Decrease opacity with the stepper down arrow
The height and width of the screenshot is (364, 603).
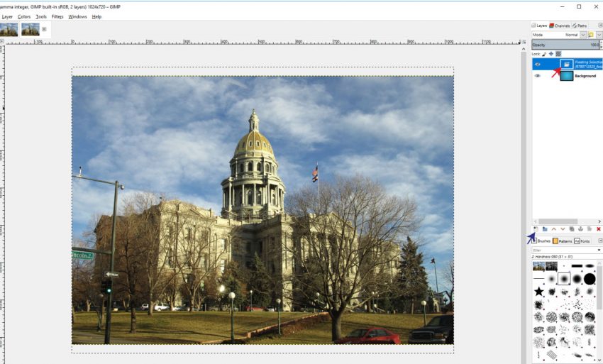coord(601,47)
